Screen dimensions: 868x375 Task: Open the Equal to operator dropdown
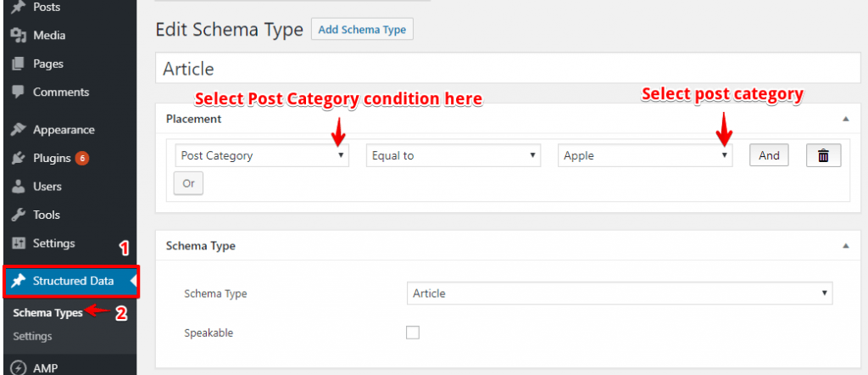click(x=453, y=155)
